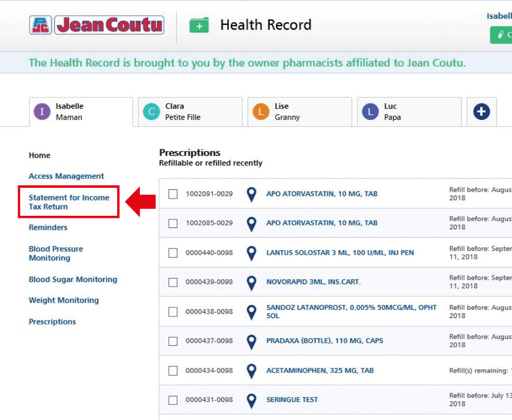Click prescription number 0000434-0098
512x420 pixels.
(210, 371)
